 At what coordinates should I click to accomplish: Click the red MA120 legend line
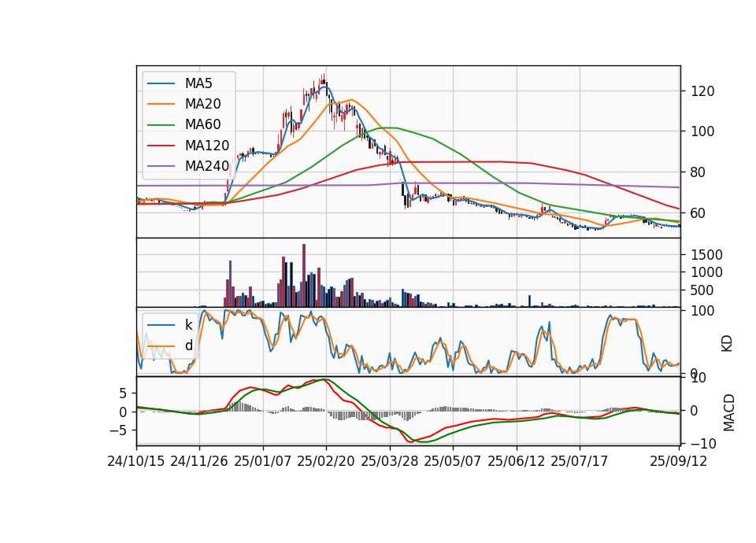(x=161, y=146)
